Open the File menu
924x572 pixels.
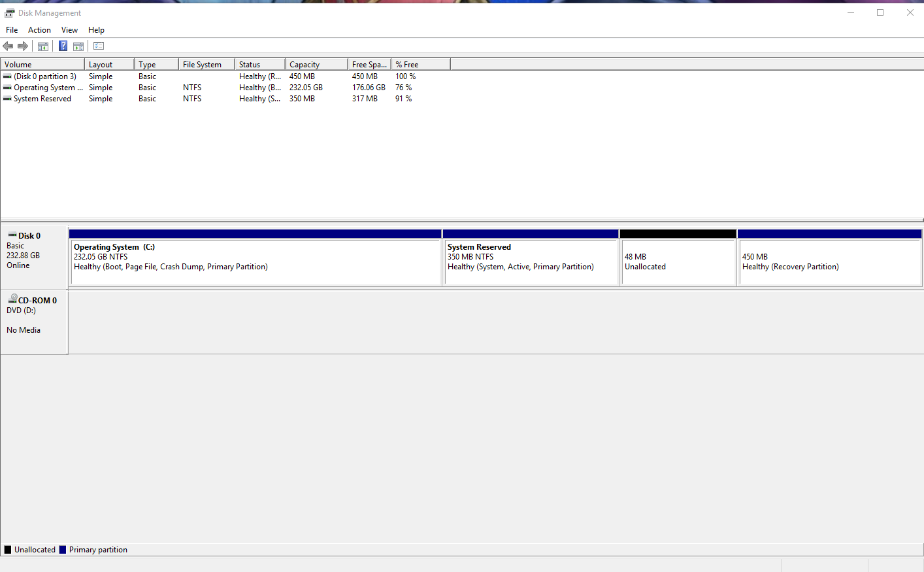(12, 30)
